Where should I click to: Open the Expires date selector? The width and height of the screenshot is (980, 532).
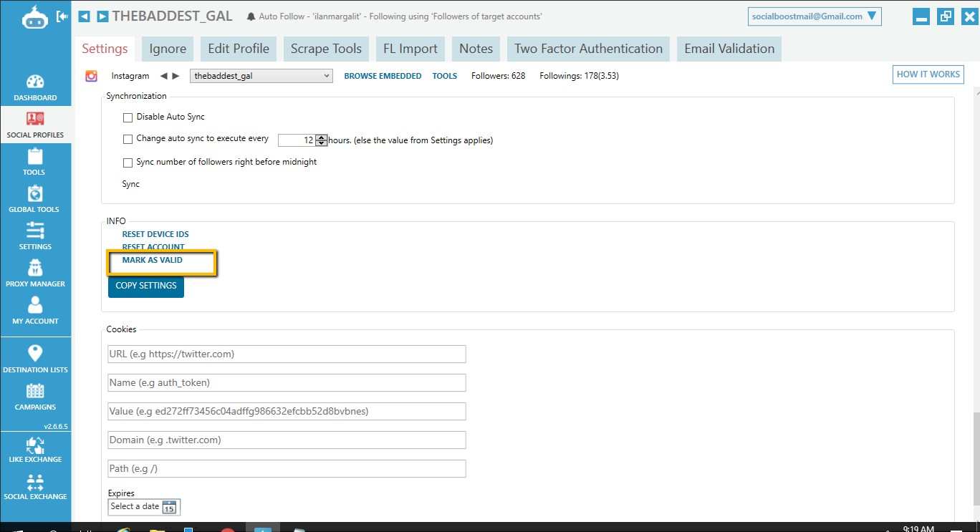click(x=144, y=507)
